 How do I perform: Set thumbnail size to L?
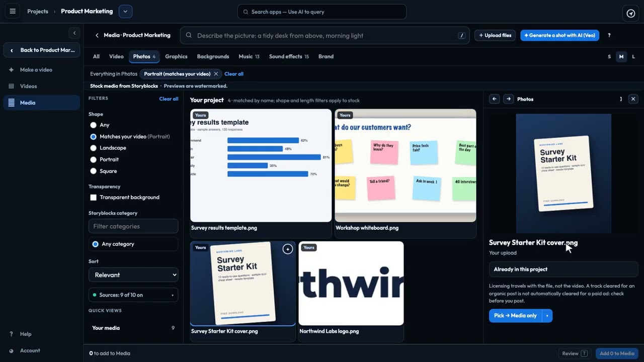click(x=633, y=57)
